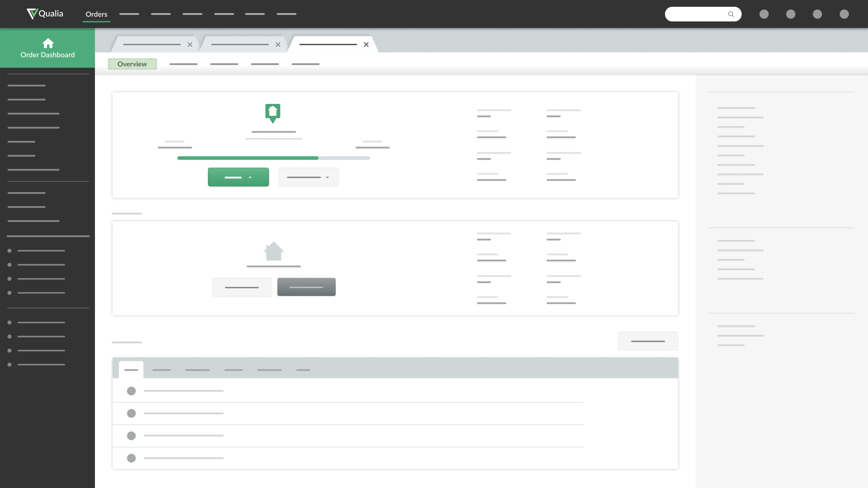Click the house icon in second card
Viewport: 868px width, 488px height.
tap(273, 252)
